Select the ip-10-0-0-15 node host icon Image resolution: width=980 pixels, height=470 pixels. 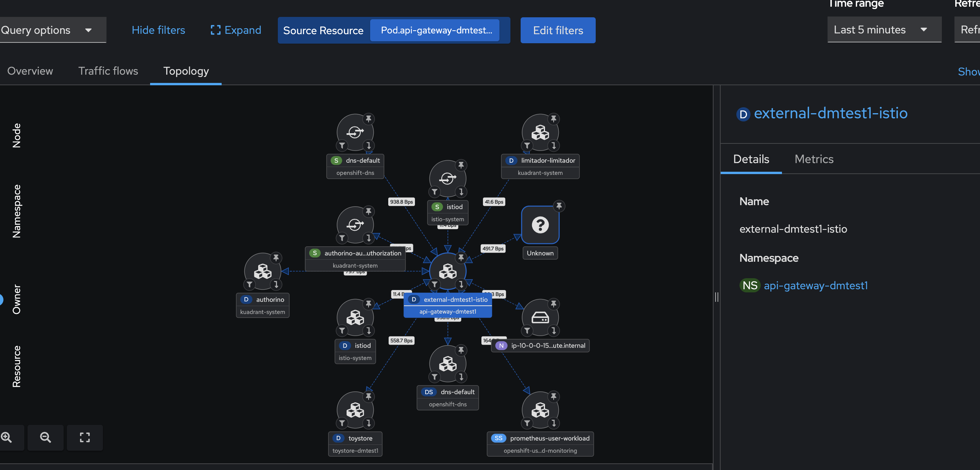click(x=540, y=318)
